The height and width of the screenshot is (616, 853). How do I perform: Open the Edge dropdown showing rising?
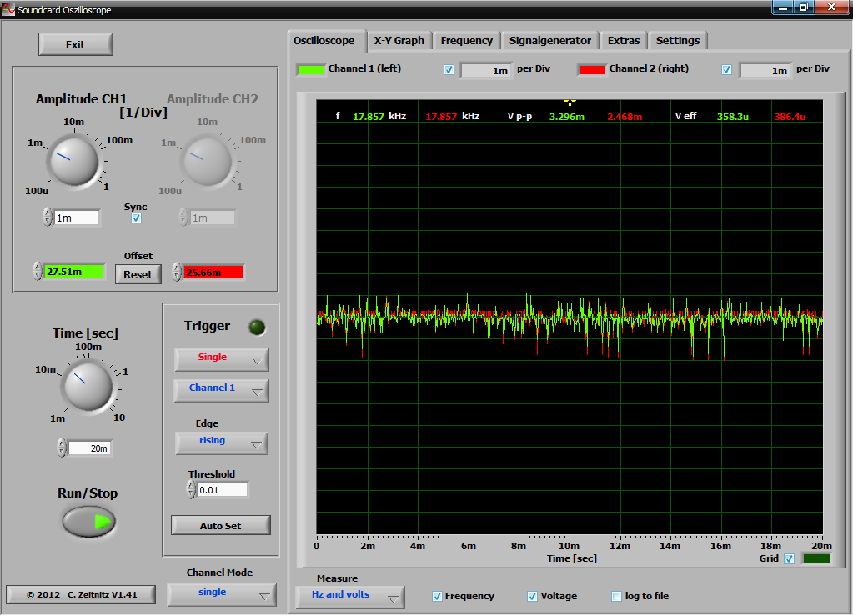pos(222,443)
